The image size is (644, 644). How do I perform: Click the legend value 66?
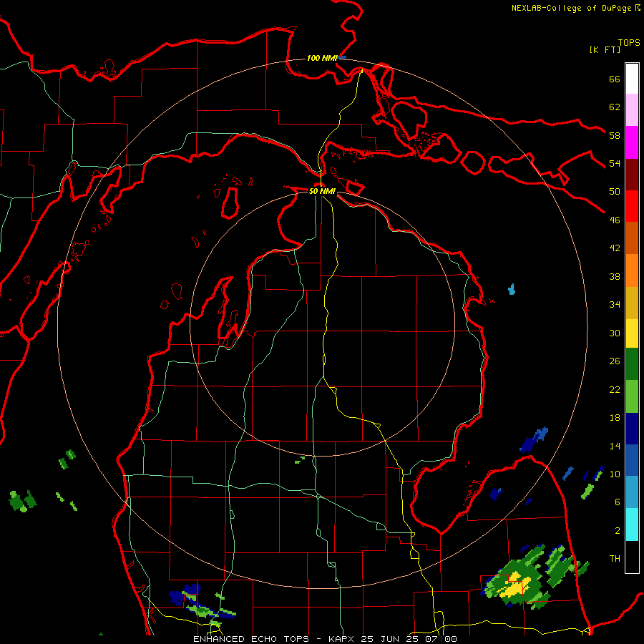click(x=615, y=79)
